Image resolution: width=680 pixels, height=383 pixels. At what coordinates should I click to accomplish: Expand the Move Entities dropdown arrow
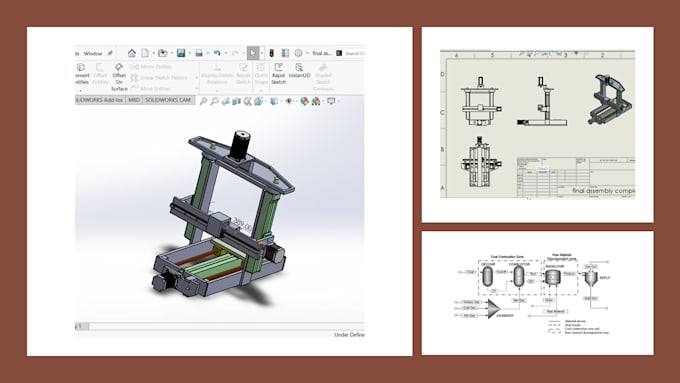coord(196,89)
